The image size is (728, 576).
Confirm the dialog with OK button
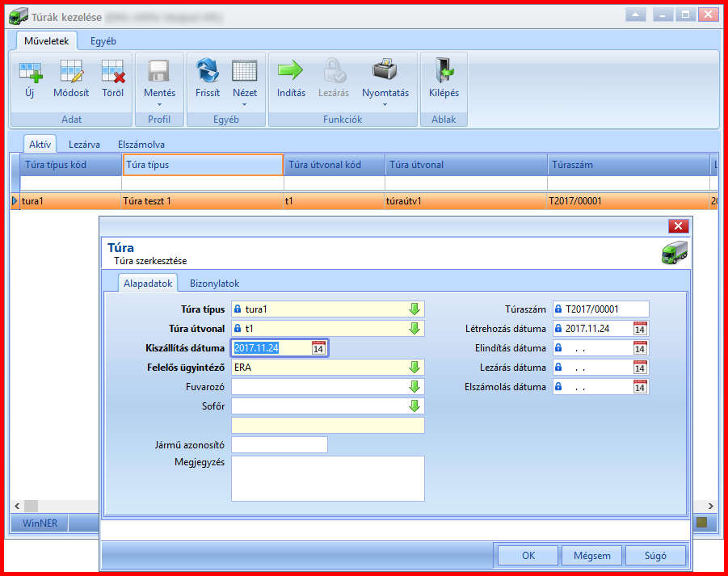(528, 556)
